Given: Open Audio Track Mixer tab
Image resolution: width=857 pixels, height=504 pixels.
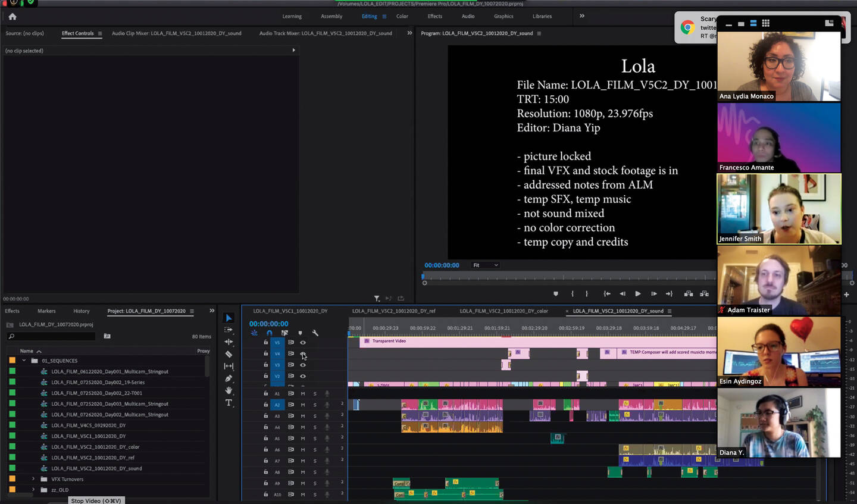Looking at the screenshot, I should [326, 33].
